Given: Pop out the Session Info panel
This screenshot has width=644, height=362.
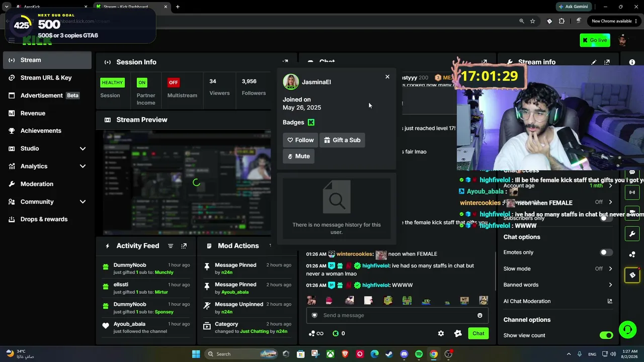Looking at the screenshot, I should [285, 62].
